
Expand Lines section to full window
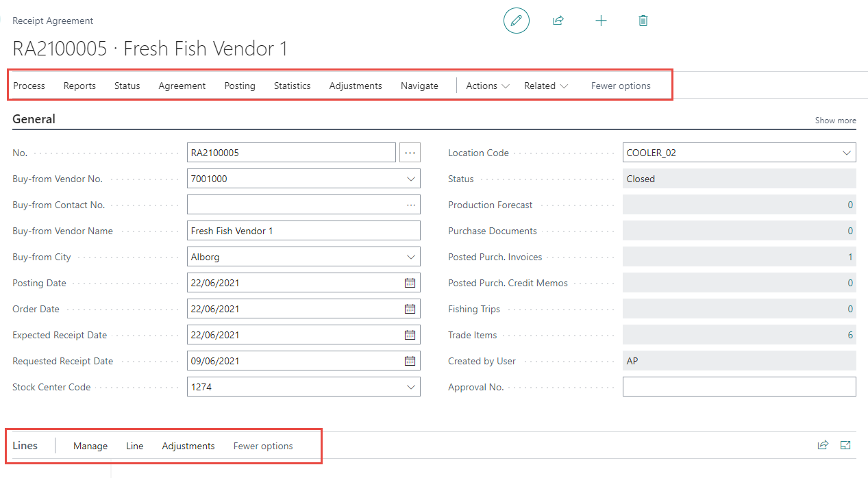(x=845, y=446)
